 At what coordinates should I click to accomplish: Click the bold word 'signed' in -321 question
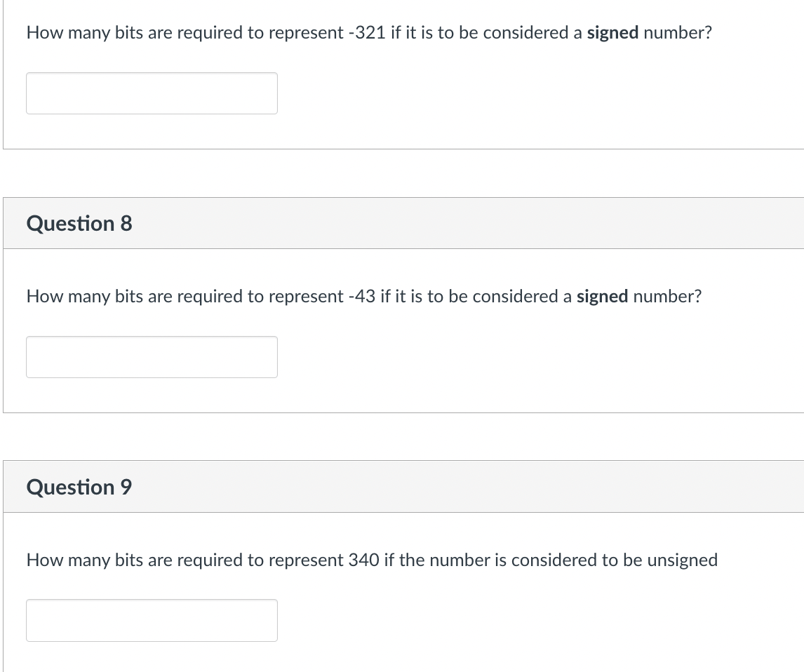(x=612, y=33)
